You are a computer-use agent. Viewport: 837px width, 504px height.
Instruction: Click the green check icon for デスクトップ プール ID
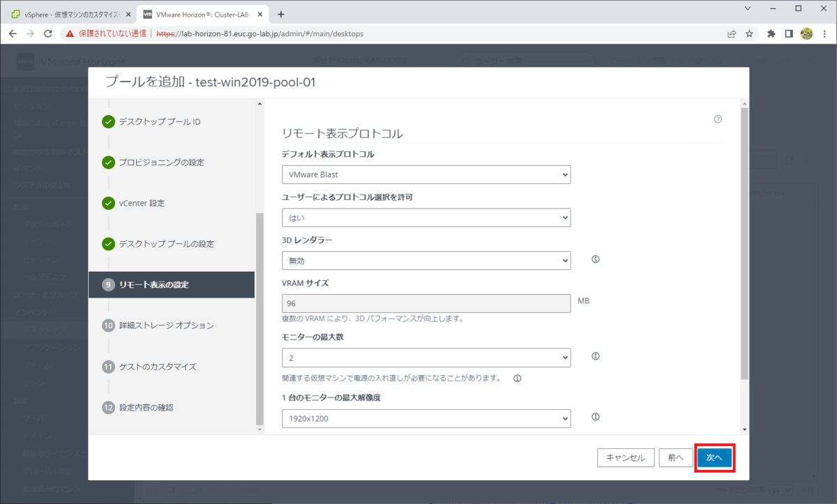click(108, 122)
